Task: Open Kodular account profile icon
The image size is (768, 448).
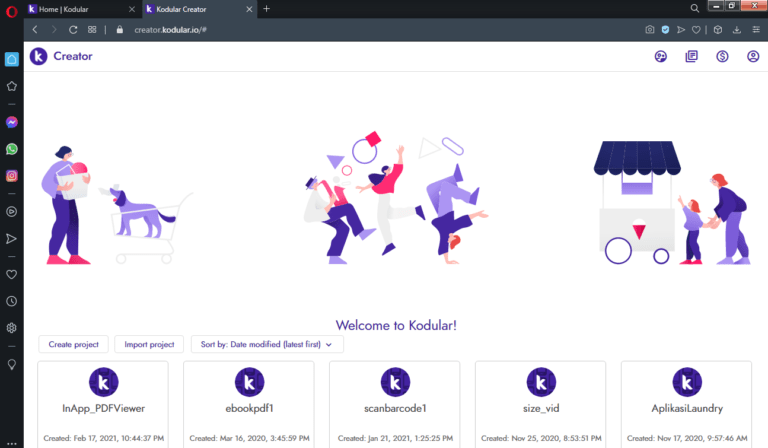Action: [x=753, y=57]
